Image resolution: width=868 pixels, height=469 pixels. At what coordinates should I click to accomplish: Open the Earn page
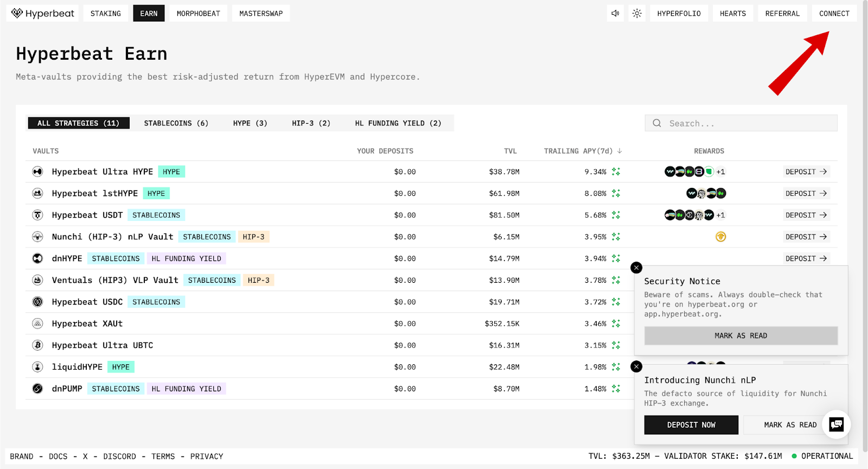149,14
